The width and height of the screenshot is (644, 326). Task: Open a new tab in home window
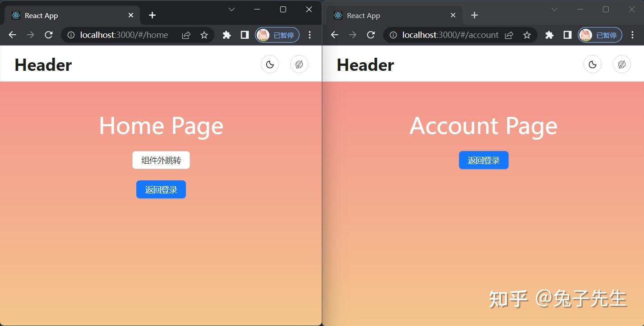[x=152, y=15]
